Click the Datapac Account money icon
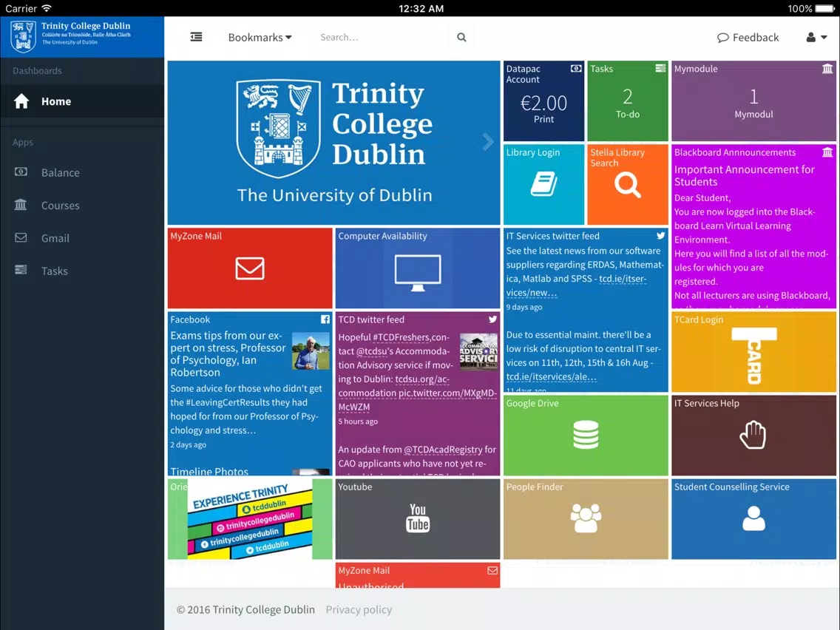The image size is (840, 630). pos(576,69)
